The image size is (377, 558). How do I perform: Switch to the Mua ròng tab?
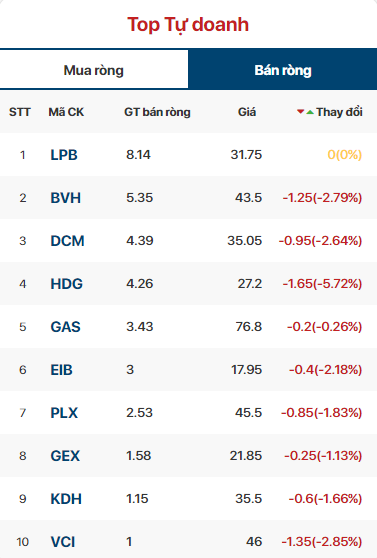click(x=94, y=70)
